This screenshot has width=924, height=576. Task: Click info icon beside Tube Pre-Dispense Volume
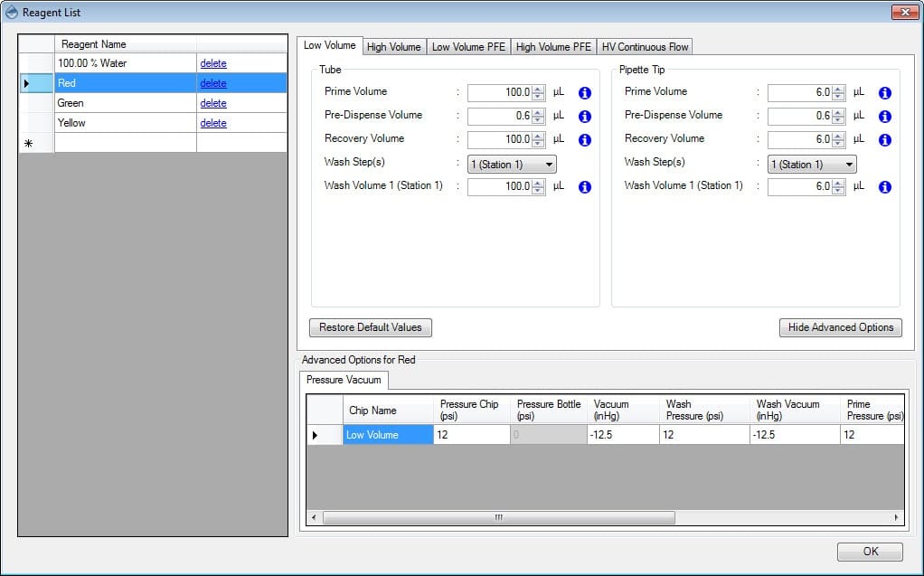584,117
